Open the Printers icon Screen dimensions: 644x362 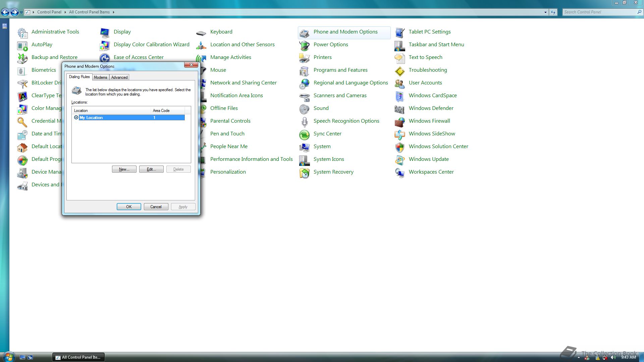click(x=305, y=58)
